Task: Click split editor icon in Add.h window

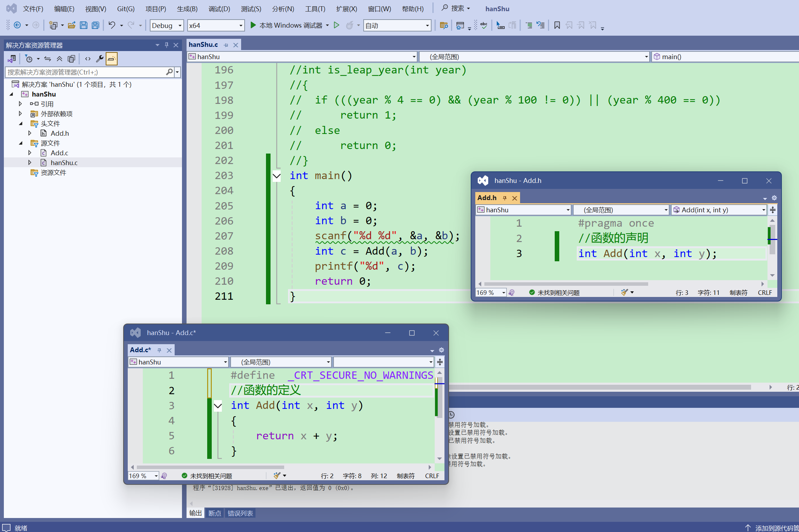Action: point(773,210)
